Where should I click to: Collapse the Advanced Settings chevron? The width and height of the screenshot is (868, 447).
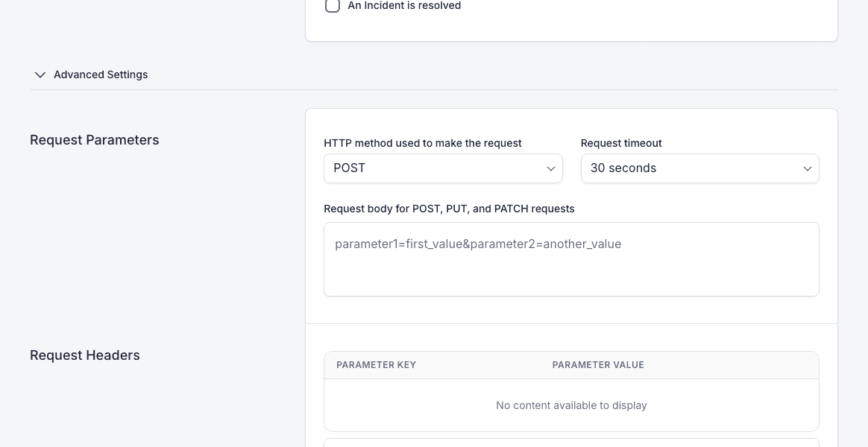[40, 74]
